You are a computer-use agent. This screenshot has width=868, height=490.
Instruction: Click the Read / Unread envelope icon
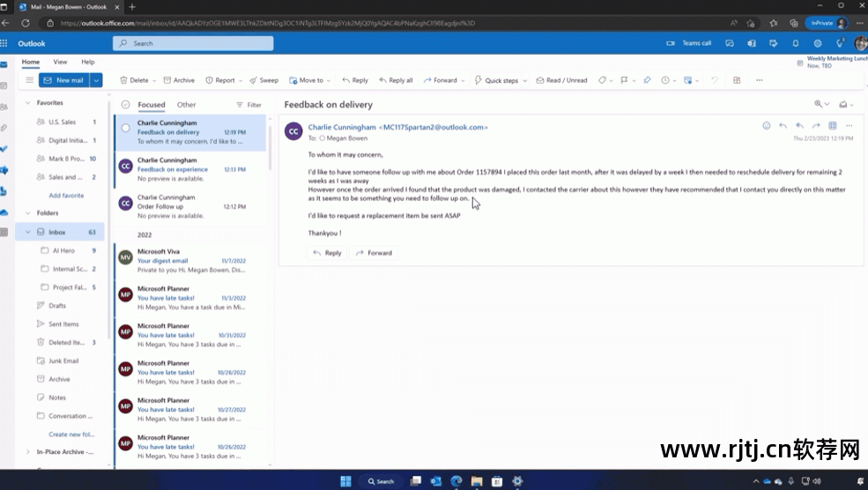pos(540,80)
